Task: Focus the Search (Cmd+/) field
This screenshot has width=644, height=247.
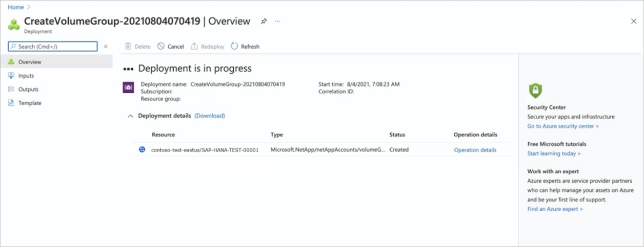Action: tap(53, 47)
